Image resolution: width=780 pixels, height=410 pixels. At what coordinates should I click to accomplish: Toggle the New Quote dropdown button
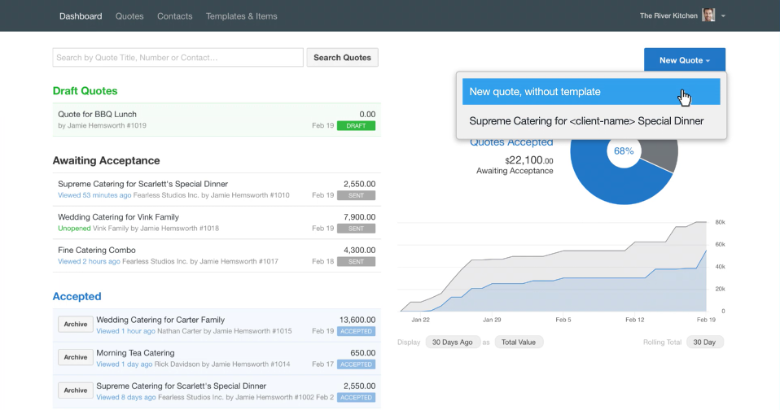pyautogui.click(x=684, y=60)
